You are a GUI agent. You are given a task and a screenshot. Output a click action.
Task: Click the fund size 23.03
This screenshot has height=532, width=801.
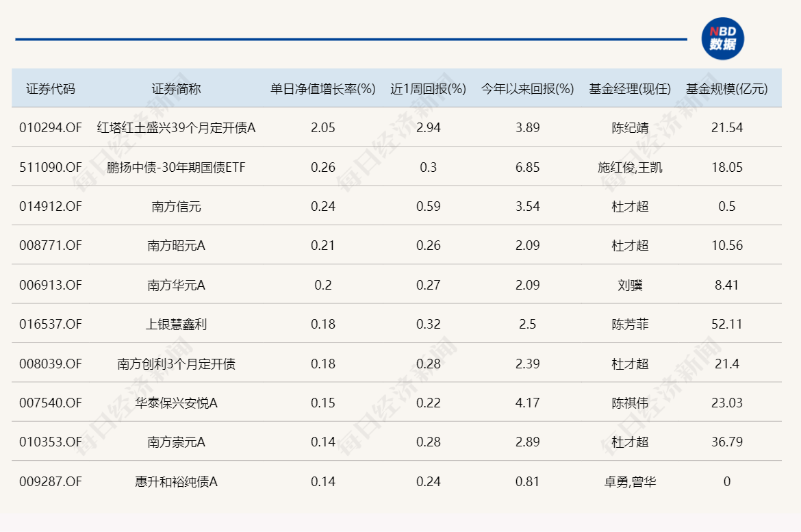coord(727,403)
